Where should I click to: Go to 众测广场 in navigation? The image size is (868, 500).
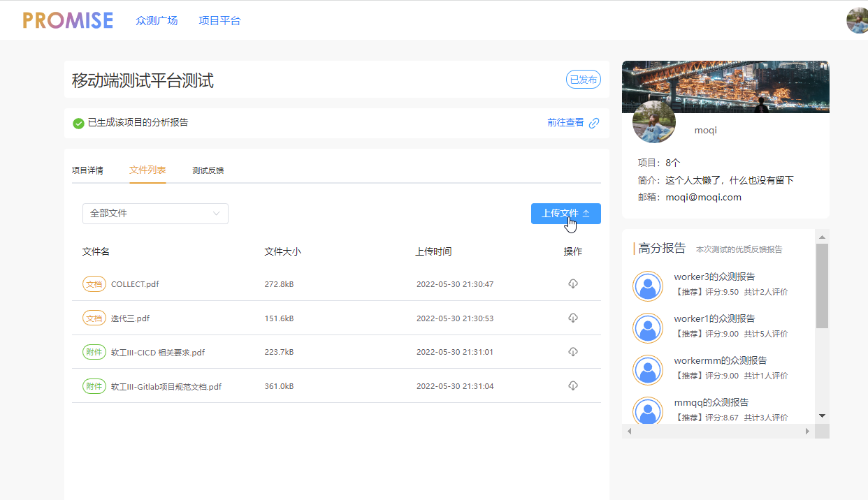157,20
